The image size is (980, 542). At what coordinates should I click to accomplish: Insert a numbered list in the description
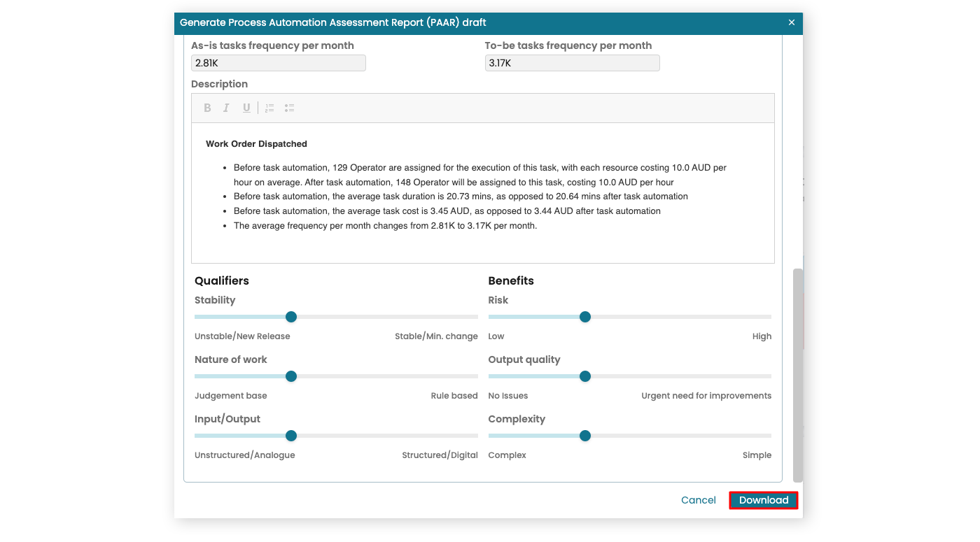click(269, 108)
